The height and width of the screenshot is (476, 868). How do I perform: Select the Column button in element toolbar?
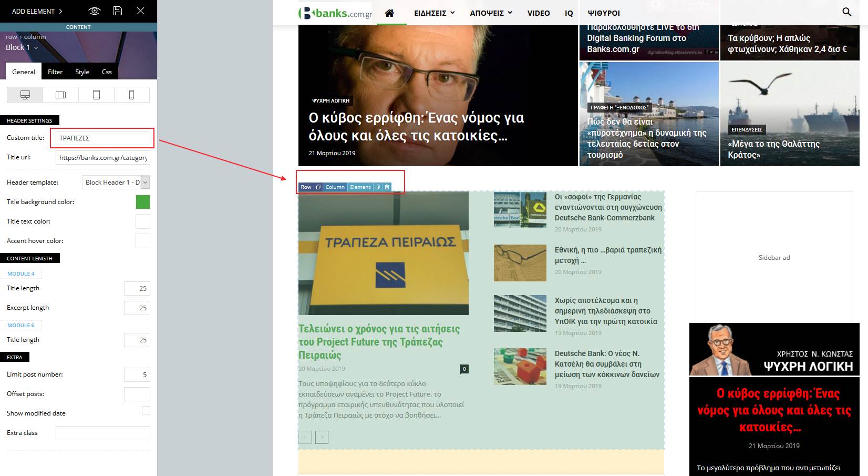(335, 187)
